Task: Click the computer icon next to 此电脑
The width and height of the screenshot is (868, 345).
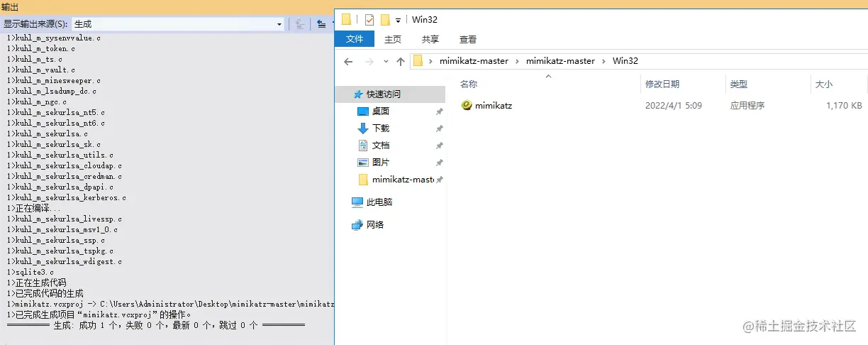Action: pyautogui.click(x=357, y=202)
